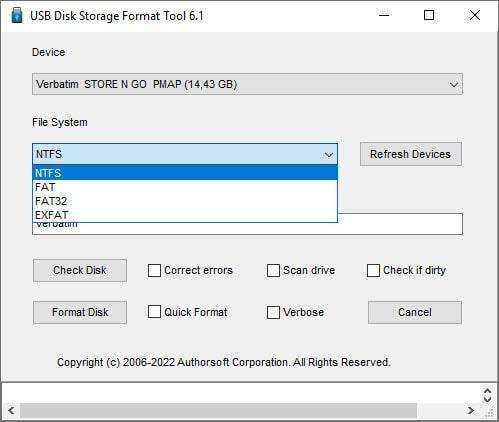Image resolution: width=499 pixels, height=422 pixels.
Task: Click the Format Disk button
Action: (80, 312)
